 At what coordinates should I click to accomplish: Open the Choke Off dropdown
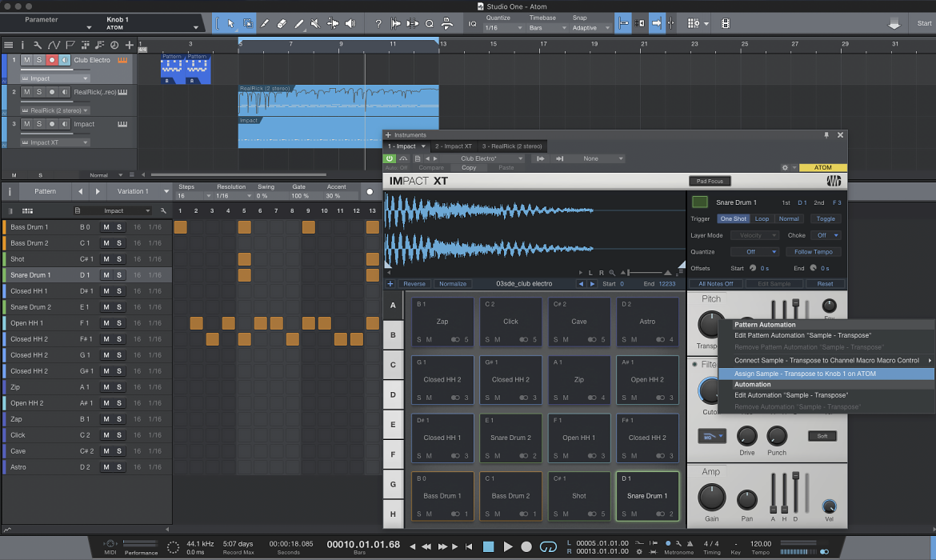828,235
